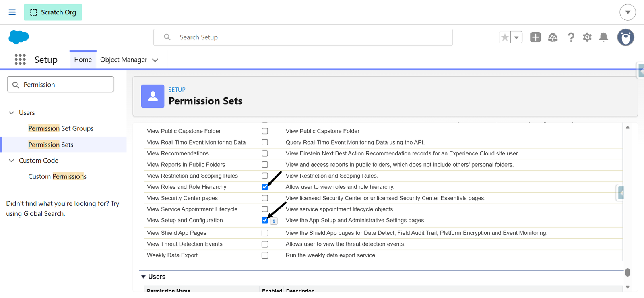This screenshot has width=644, height=298.
Task: Open Custom Permissions in sidebar
Action: click(58, 176)
